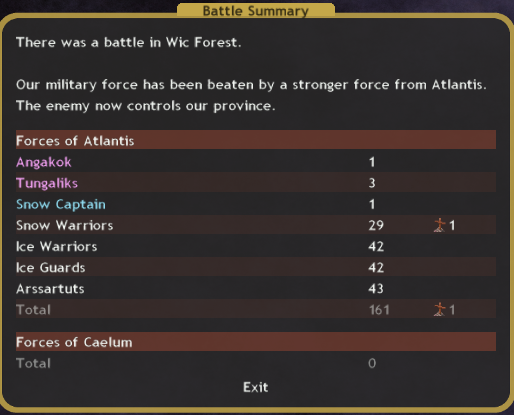Click the Forces of Caelum header
514x415 pixels.
click(256, 342)
